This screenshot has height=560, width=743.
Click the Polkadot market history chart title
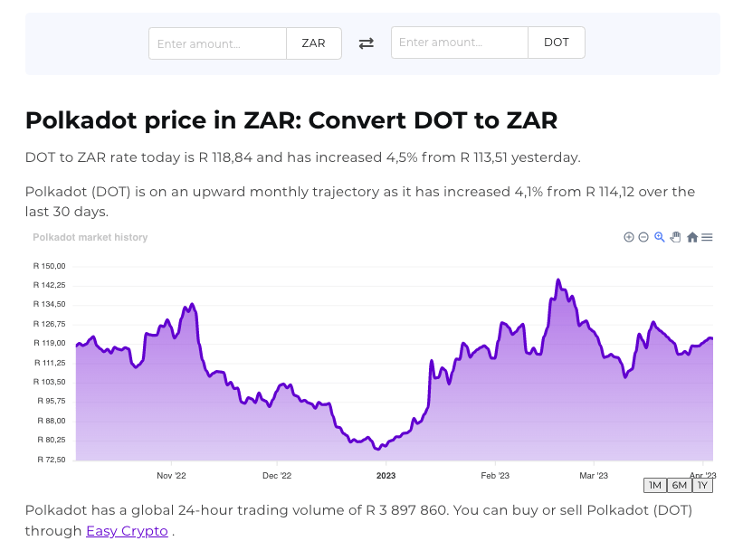pyautogui.click(x=89, y=237)
